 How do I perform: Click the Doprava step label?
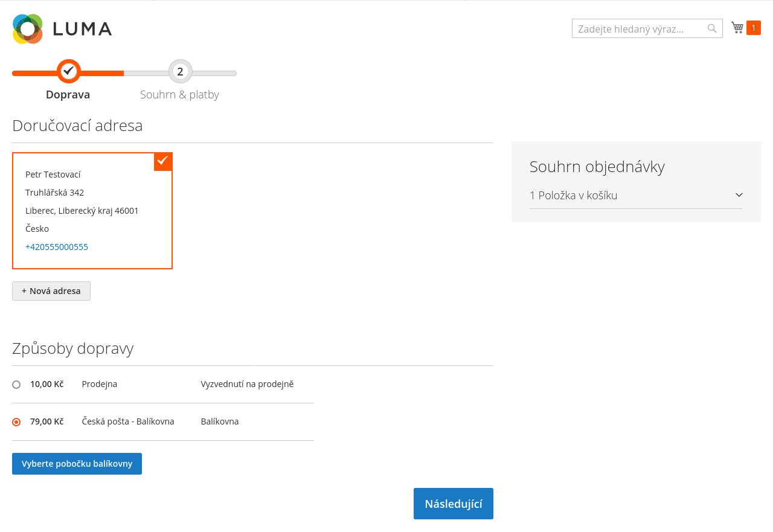click(68, 95)
